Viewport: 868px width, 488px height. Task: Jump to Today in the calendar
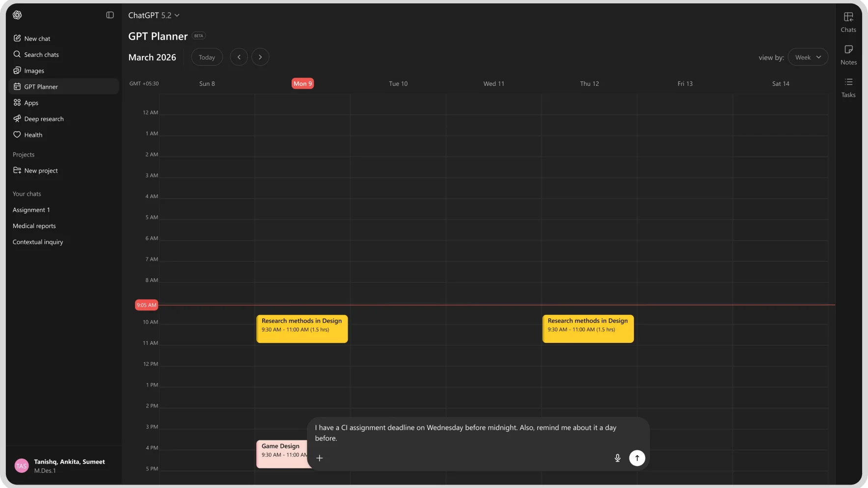[207, 57]
